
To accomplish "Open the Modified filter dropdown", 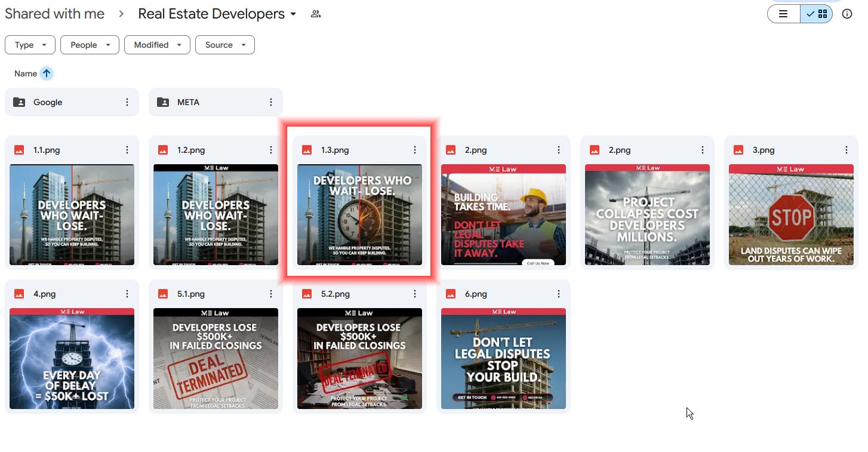I will pos(157,45).
